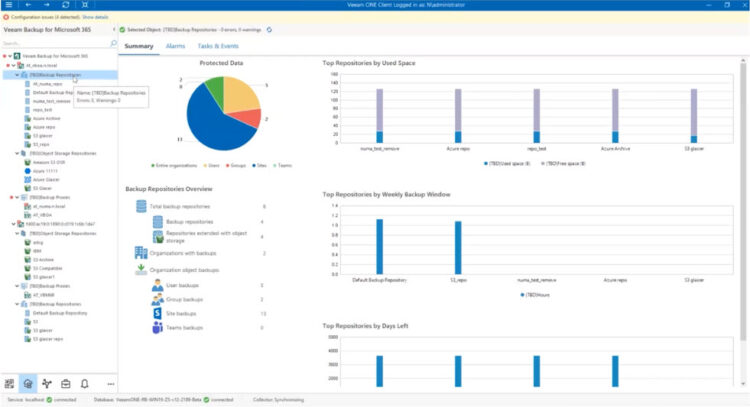Screen dimensions: 750x407
Task: Collapse Object Storage Repositories group containing IBM
Action: click(17, 233)
